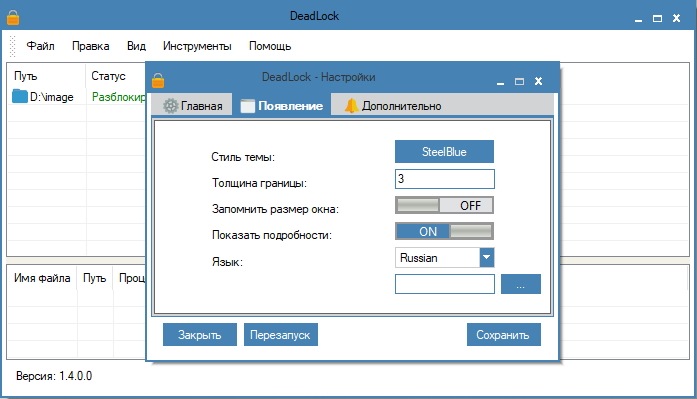Maximize the main DeadLock window
Screen dimensions: 697x399
coord(657,18)
